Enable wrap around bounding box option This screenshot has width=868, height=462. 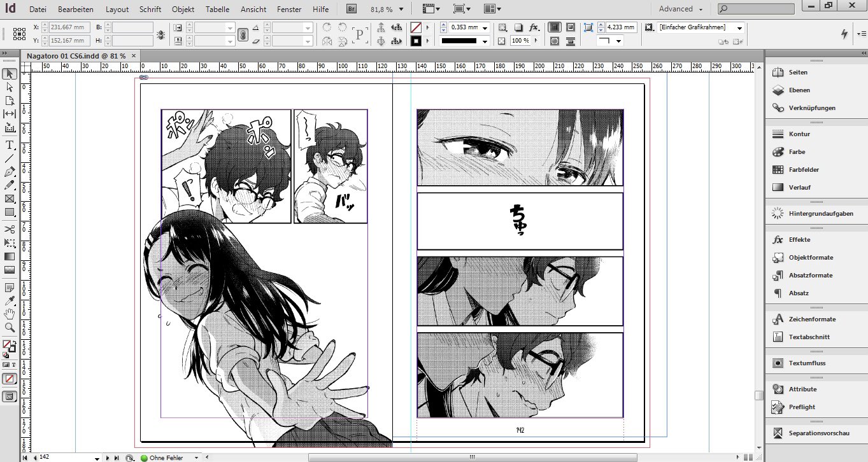570,27
